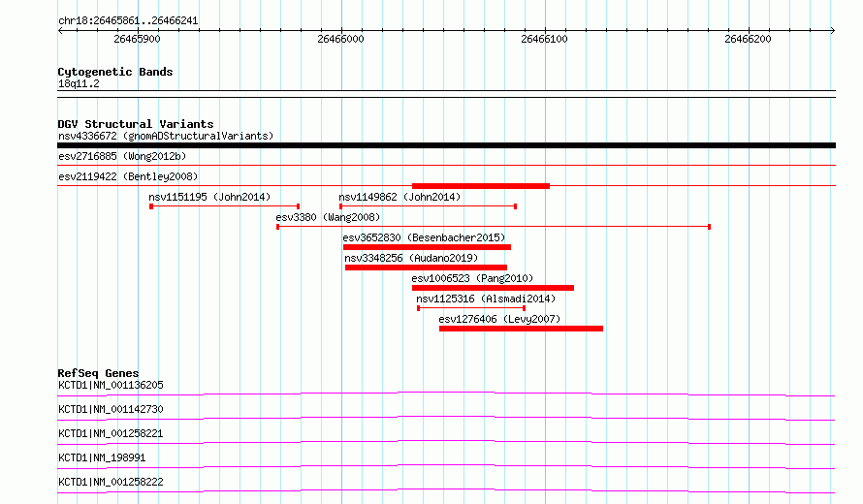Click the black nsv4336672 variant bar
The height and width of the screenshot is (504, 863).
click(446, 145)
